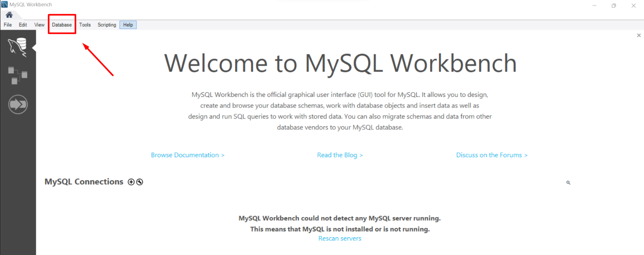Open the File menu
Screen dimensions: 644x255
click(x=8, y=25)
